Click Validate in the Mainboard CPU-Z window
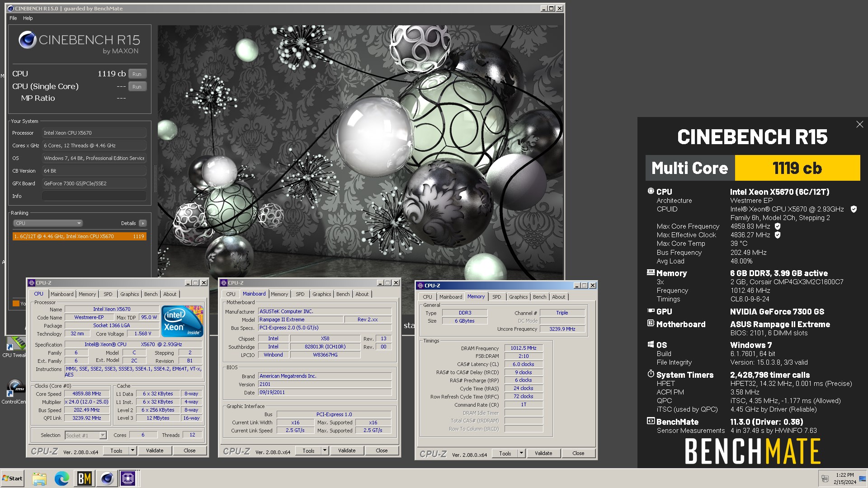 pos(347,450)
